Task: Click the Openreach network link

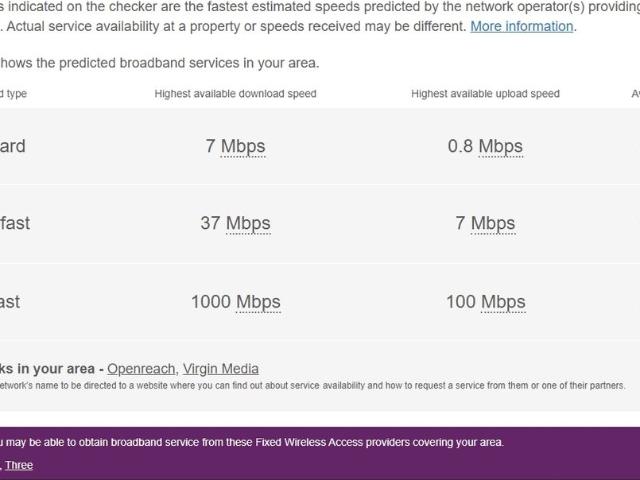Action: point(141,369)
